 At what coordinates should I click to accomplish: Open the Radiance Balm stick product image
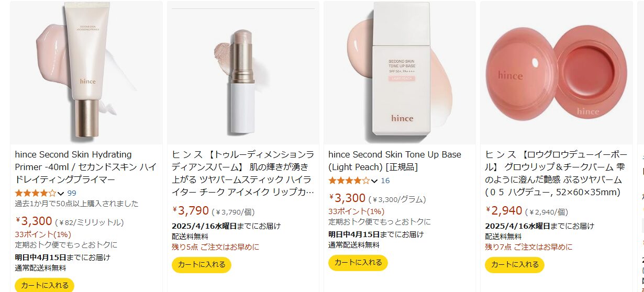(x=243, y=72)
